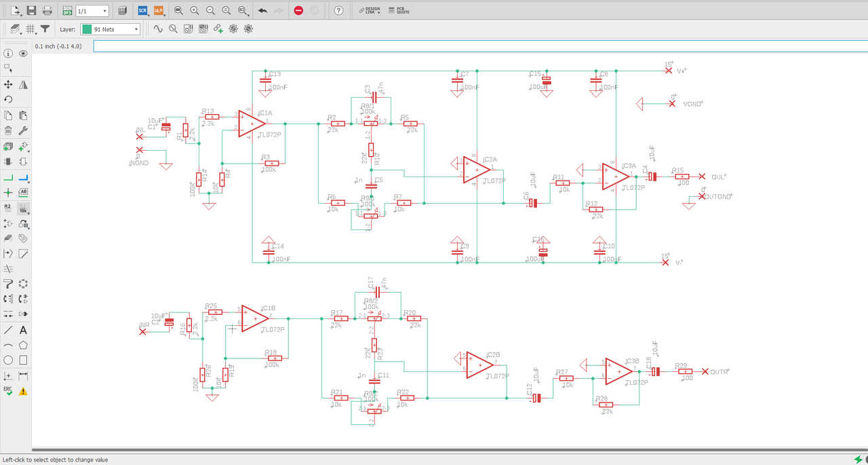
Task: Click the selection filter funnel icon
Action: coord(45,29)
